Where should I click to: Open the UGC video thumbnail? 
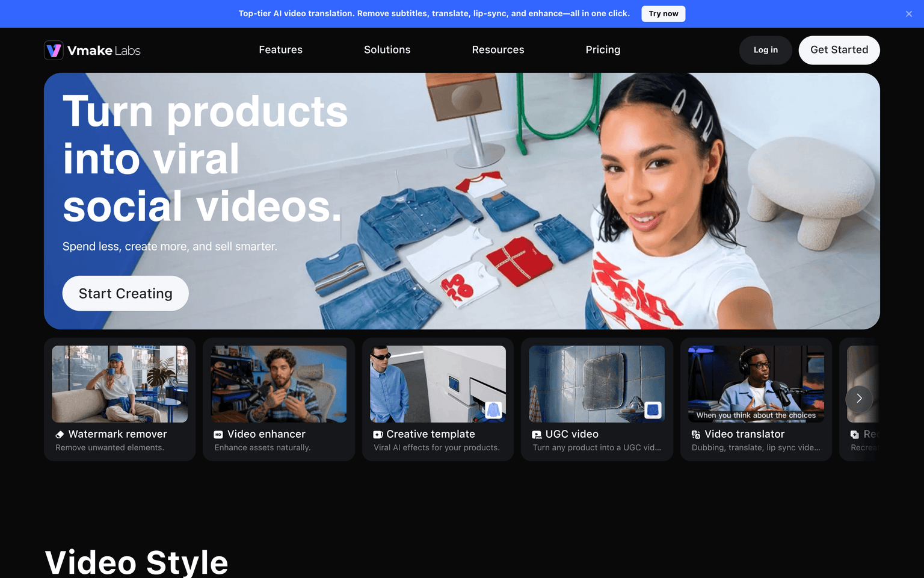[x=597, y=384]
